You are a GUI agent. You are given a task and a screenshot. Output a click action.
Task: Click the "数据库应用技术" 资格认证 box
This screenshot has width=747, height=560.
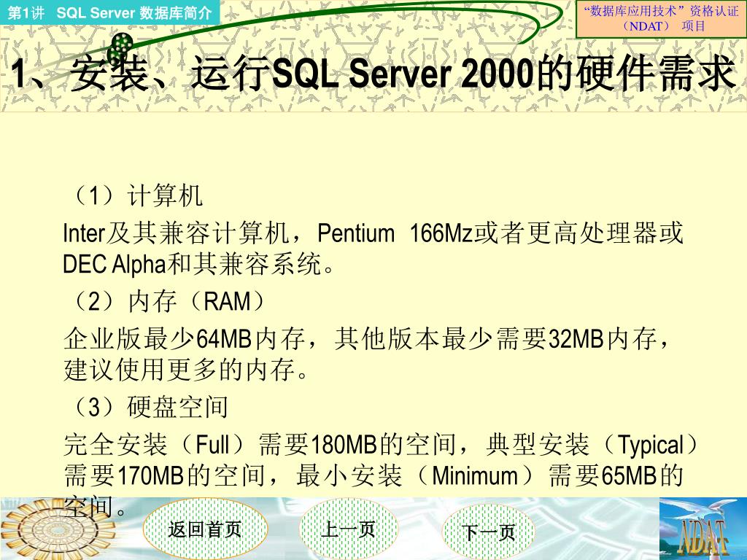pos(661,18)
